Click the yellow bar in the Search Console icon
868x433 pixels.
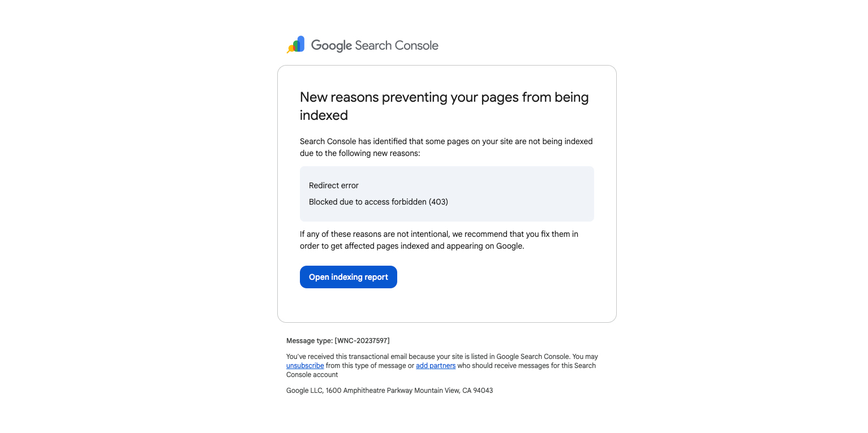click(291, 48)
